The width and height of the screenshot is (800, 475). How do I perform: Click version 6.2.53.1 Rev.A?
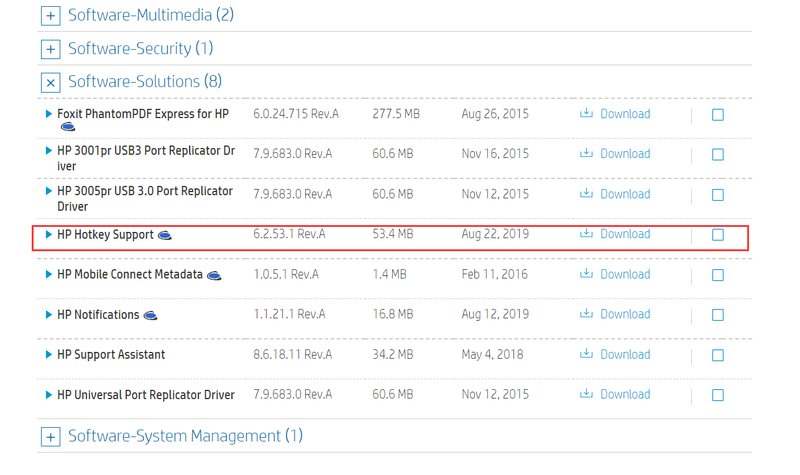289,234
